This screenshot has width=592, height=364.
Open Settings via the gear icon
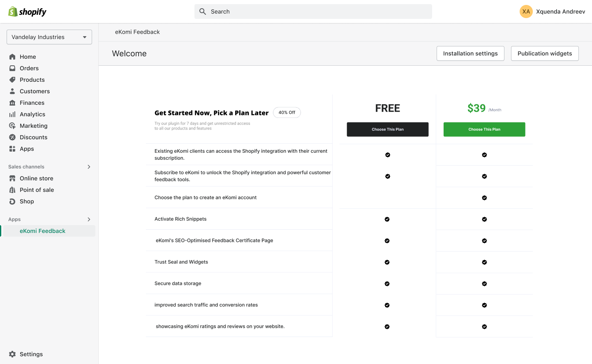pos(12,354)
